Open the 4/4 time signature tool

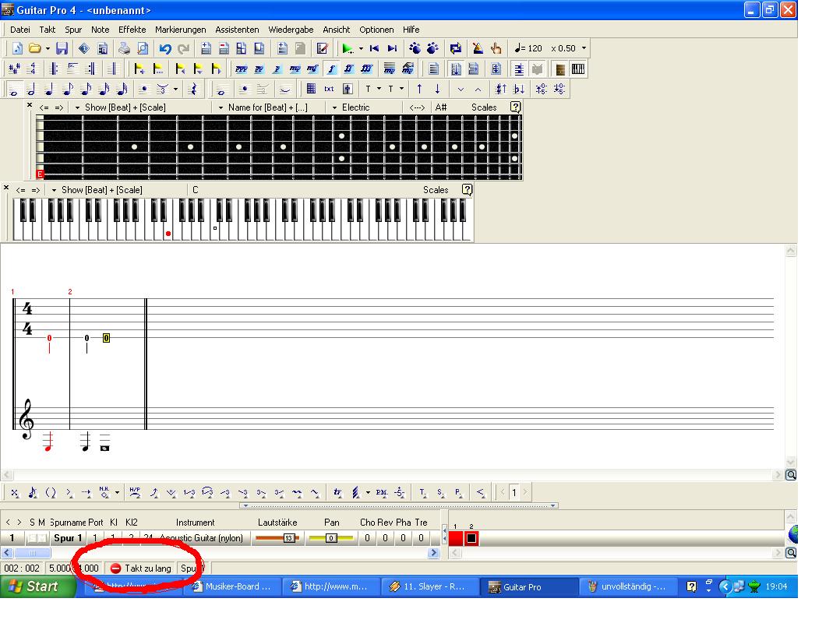[x=33, y=69]
